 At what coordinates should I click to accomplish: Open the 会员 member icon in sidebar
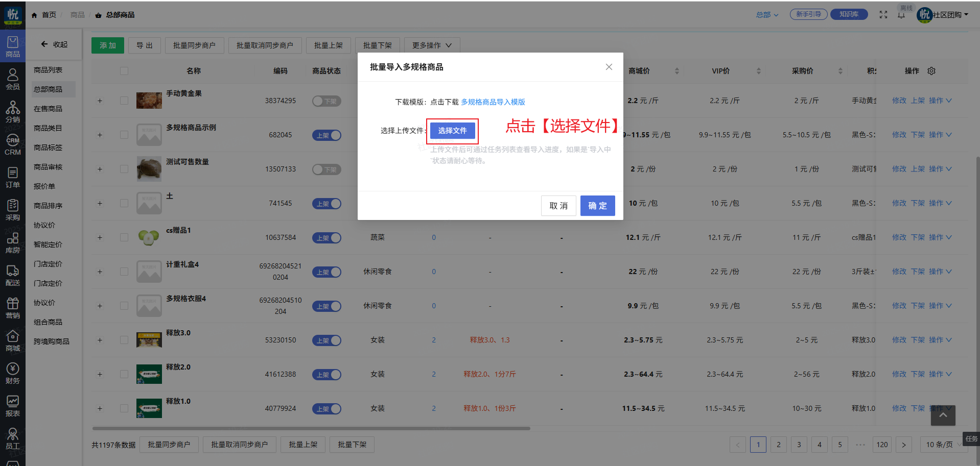[12, 79]
